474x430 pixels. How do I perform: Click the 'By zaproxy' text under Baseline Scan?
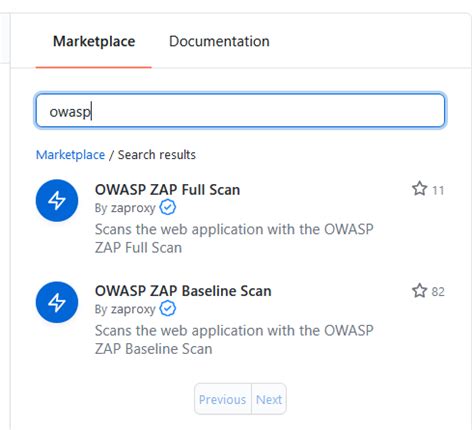pyautogui.click(x=125, y=309)
